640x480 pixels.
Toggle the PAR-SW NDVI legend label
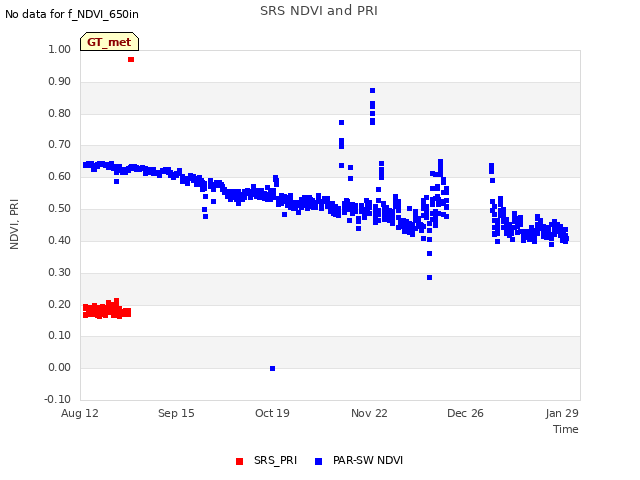tap(368, 460)
